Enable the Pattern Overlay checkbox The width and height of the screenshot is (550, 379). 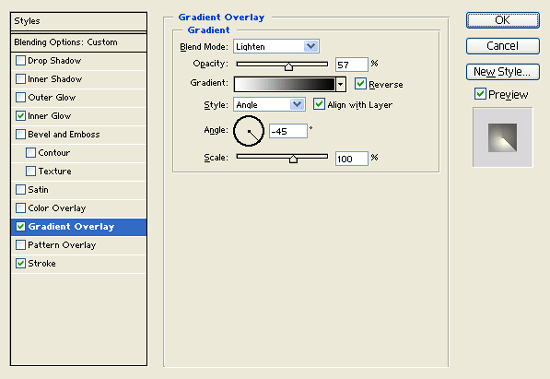(x=21, y=245)
